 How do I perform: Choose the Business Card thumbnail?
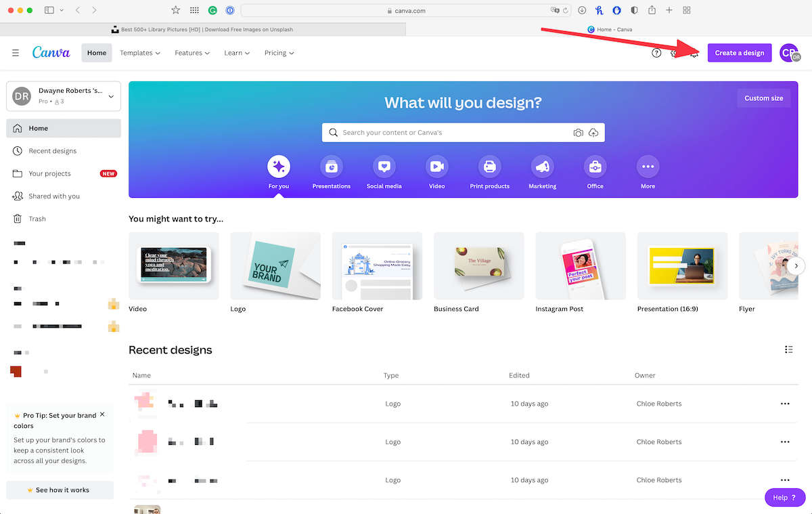[x=479, y=266]
